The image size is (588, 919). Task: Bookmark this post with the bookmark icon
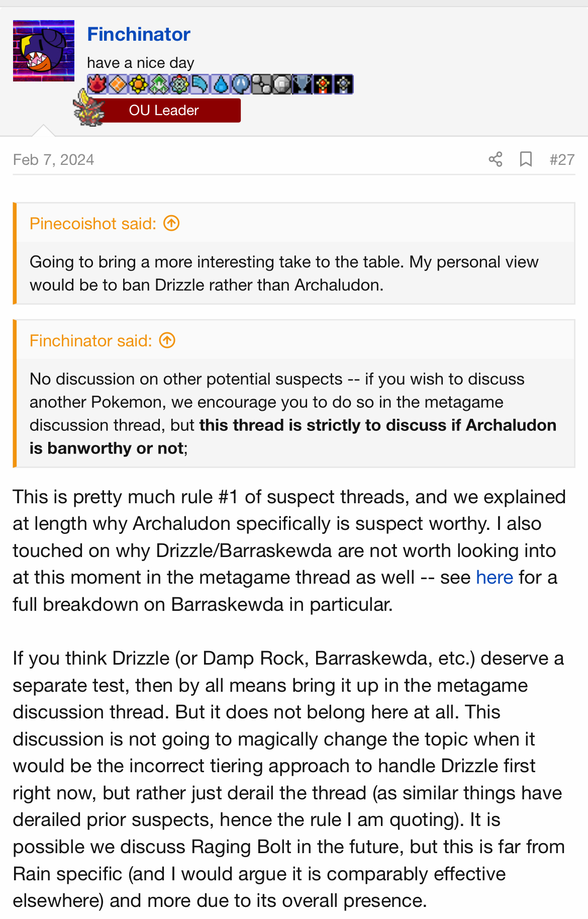point(526,159)
